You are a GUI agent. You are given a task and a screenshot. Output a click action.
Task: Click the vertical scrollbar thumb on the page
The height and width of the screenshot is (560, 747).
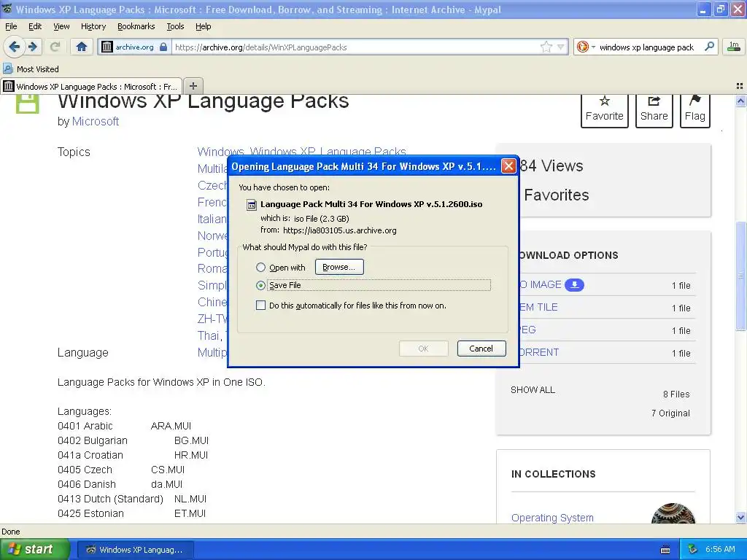740,275
